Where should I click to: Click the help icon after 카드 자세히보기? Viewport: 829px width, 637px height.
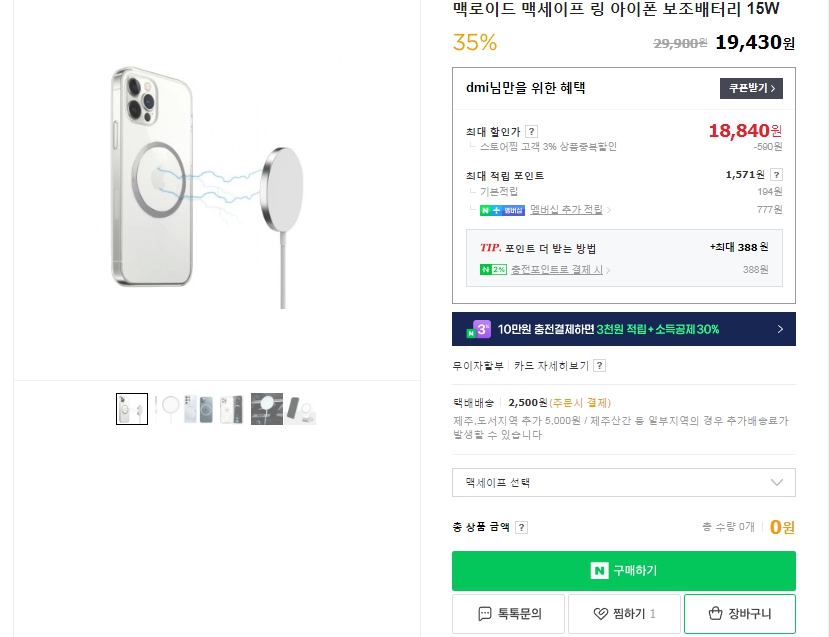pos(599,366)
